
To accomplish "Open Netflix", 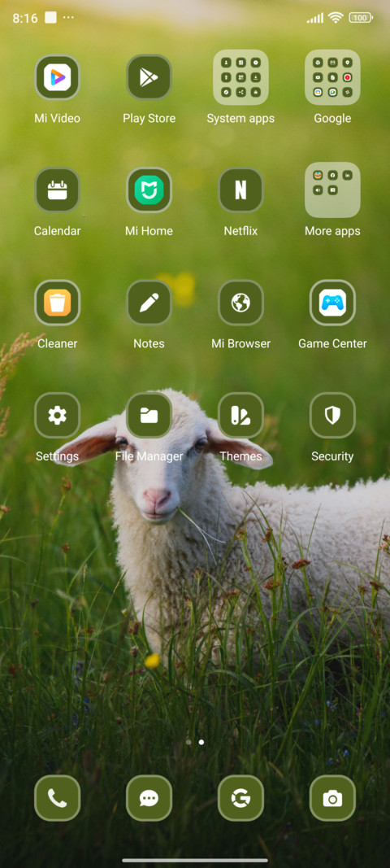I will [x=240, y=190].
